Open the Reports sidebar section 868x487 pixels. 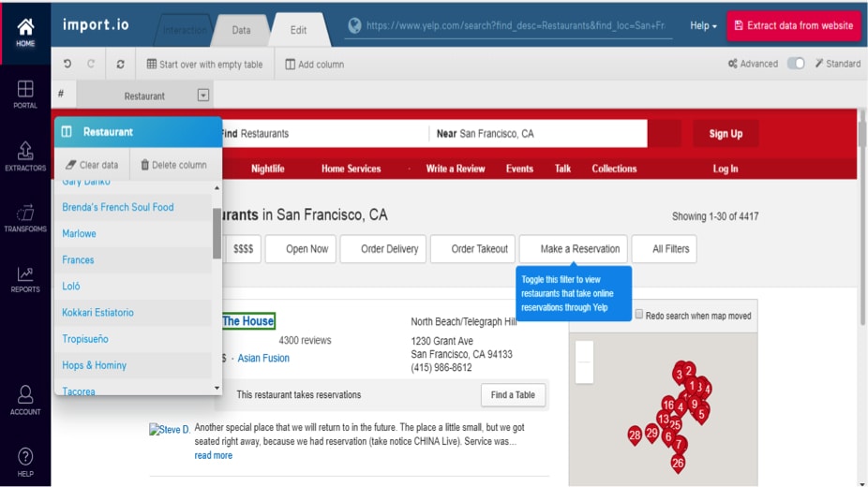[x=25, y=279]
